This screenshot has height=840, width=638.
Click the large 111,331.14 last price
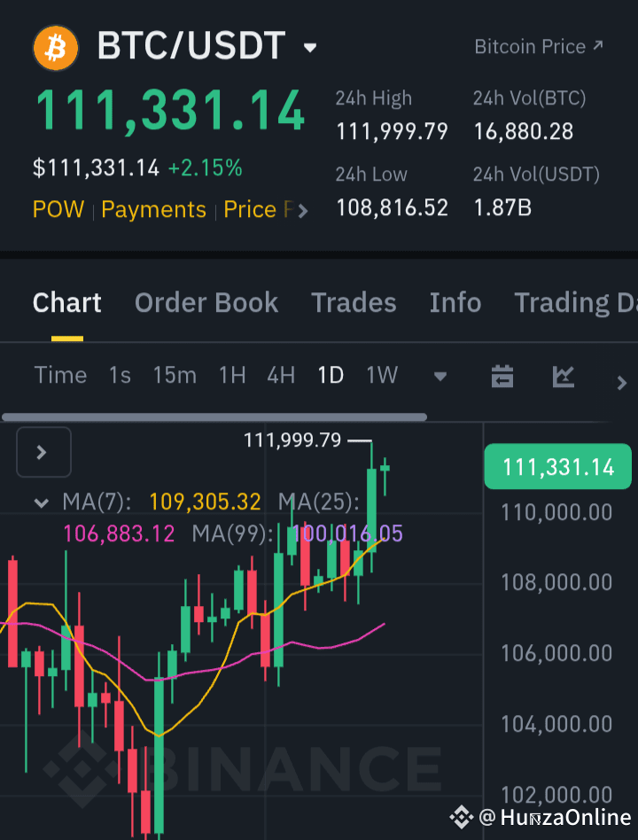click(x=170, y=111)
